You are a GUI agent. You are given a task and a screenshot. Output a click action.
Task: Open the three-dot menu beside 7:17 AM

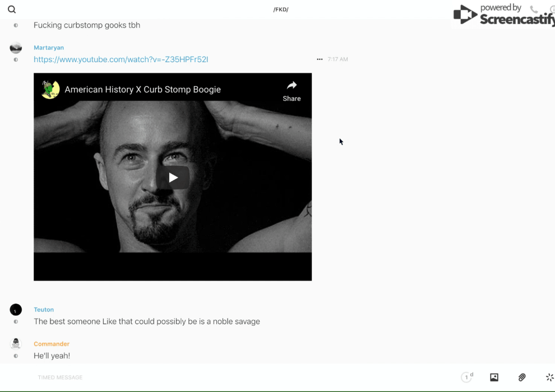click(x=320, y=59)
